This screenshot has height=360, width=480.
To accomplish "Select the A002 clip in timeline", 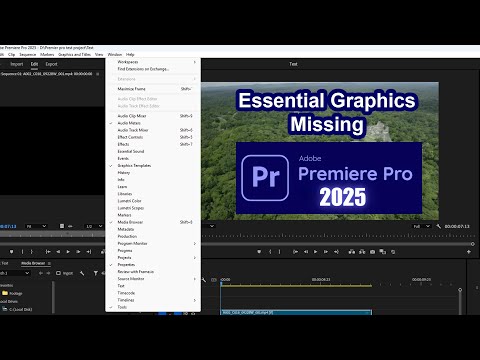I will [296, 313].
